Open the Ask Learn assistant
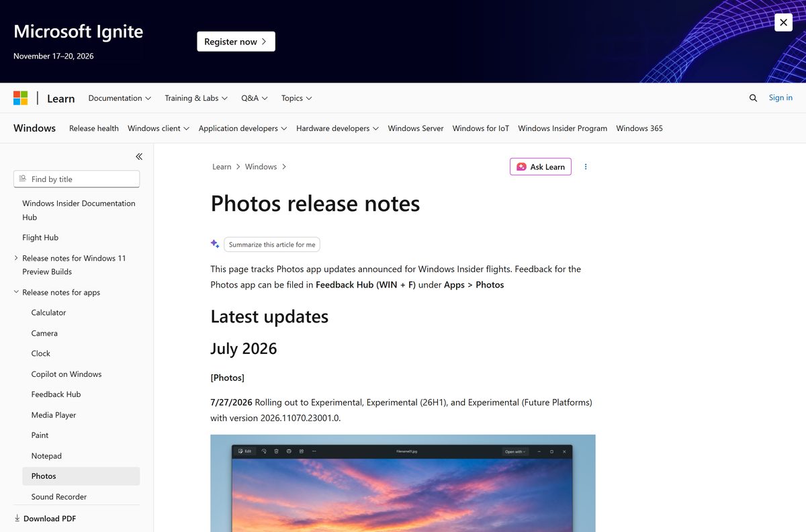806x532 pixels. click(x=541, y=167)
